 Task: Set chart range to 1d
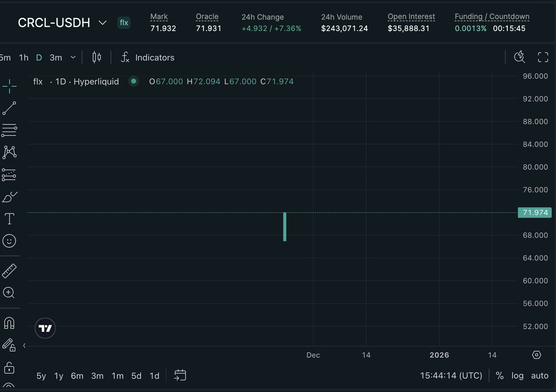tap(154, 376)
